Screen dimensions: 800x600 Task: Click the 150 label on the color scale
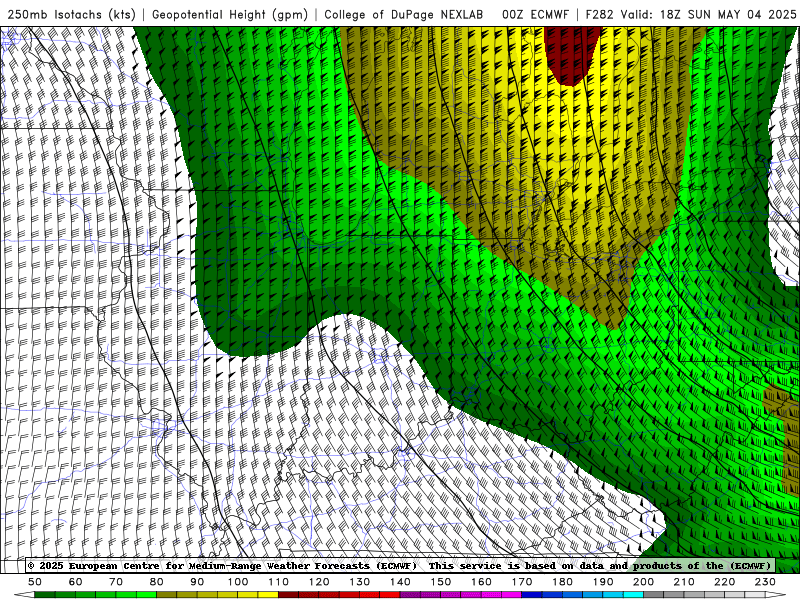(441, 582)
